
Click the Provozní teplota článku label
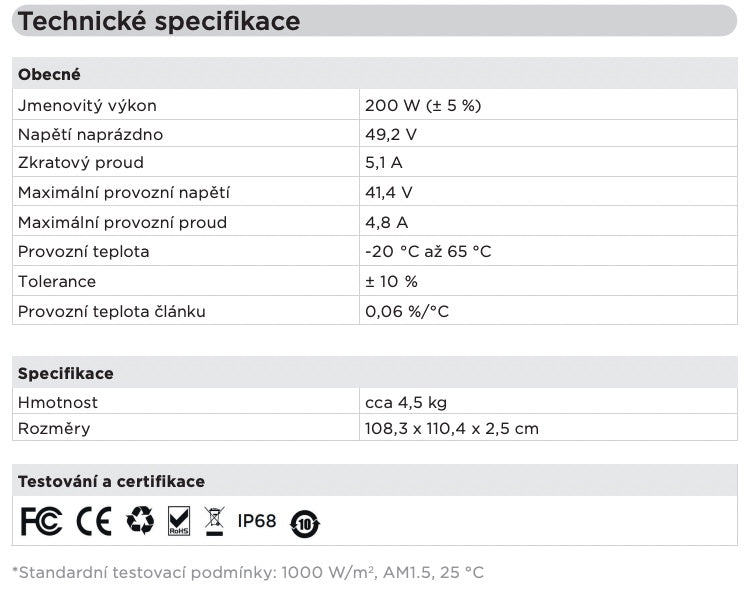coord(111,312)
